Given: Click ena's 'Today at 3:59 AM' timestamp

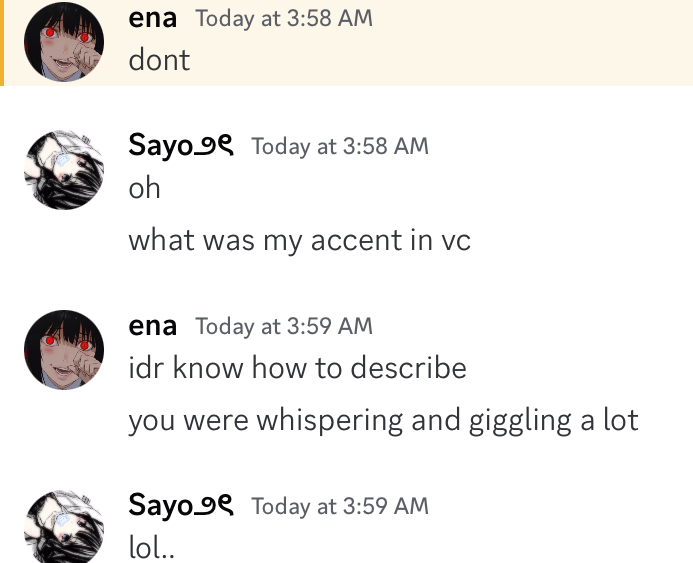Looking at the screenshot, I should (x=284, y=326).
